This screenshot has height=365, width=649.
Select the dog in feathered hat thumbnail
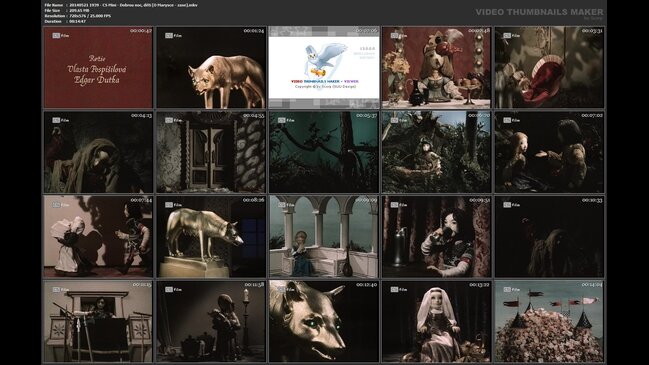[x=436, y=67]
